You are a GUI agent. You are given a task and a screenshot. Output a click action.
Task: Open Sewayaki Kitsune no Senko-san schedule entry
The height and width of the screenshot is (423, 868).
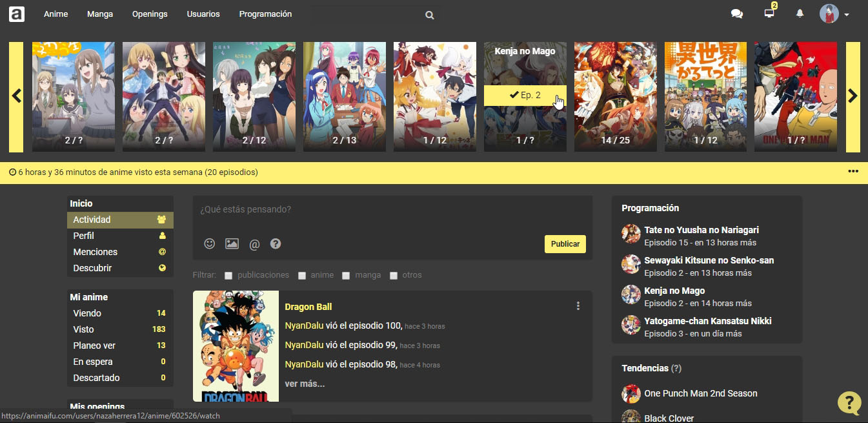[709, 260]
